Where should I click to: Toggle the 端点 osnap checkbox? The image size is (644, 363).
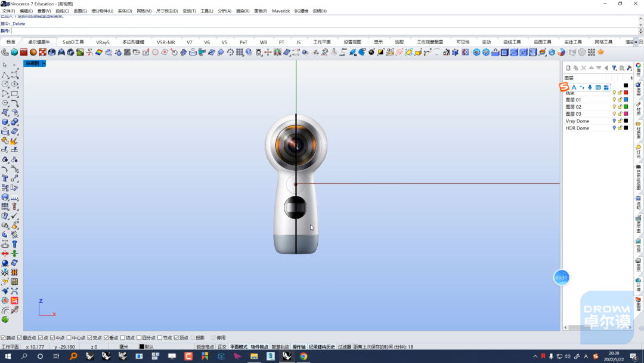(x=4, y=338)
